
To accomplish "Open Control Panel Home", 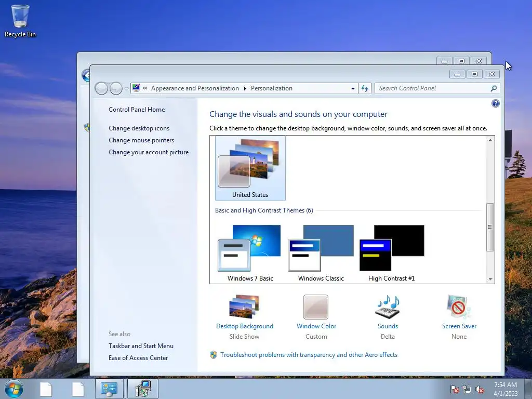I will pos(137,110).
